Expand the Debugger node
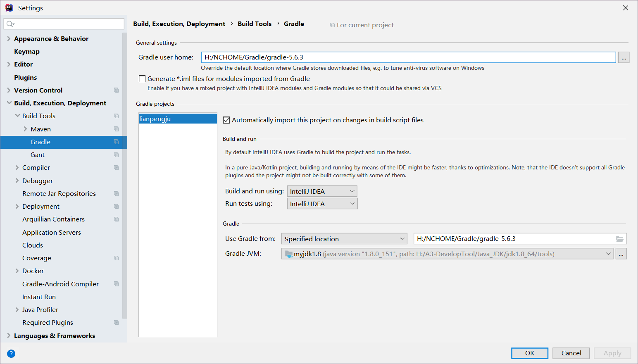The image size is (638, 364). tap(17, 181)
